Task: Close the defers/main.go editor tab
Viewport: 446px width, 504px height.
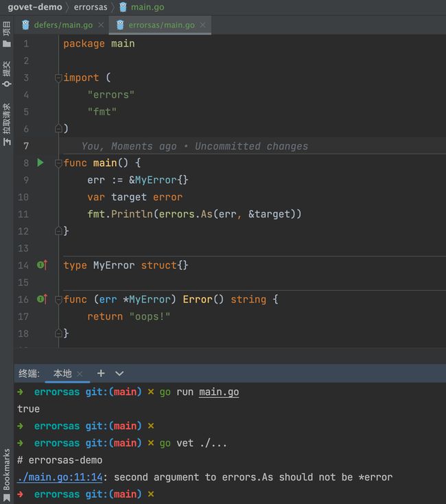Action: click(x=101, y=25)
